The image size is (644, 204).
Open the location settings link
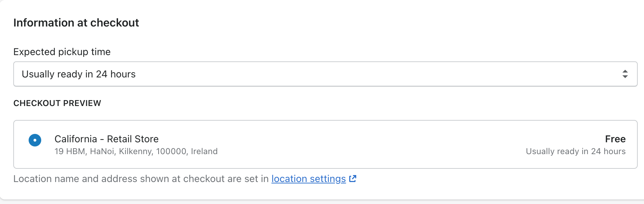308,179
